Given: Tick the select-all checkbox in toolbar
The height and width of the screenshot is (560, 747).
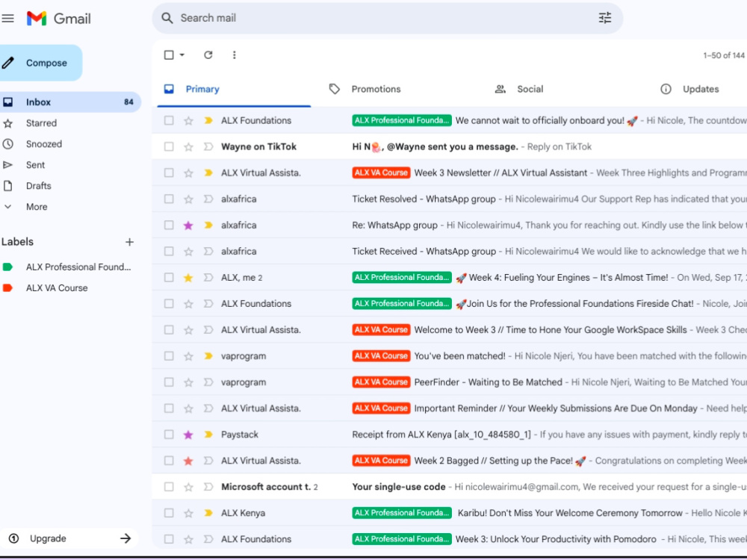Looking at the screenshot, I should pos(169,55).
